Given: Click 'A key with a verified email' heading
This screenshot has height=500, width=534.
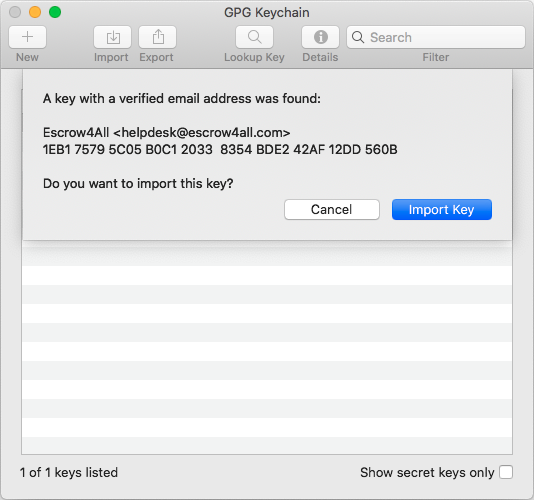Looking at the screenshot, I should [x=182, y=98].
